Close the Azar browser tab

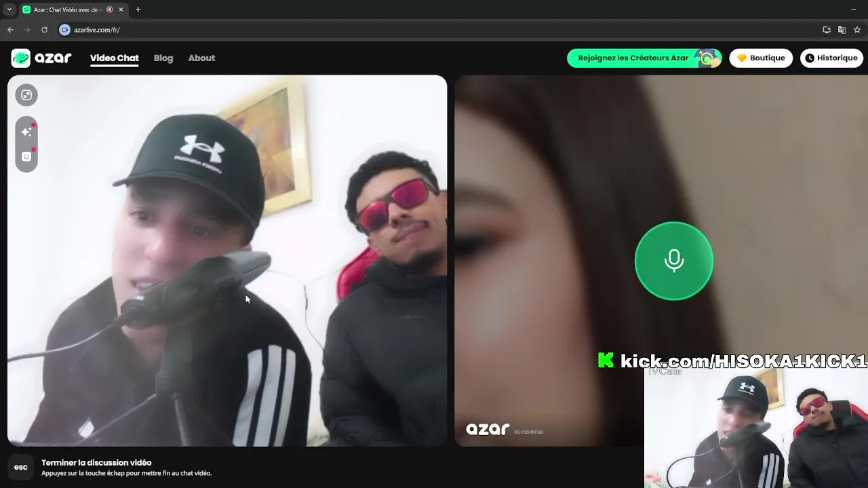pyautogui.click(x=121, y=9)
